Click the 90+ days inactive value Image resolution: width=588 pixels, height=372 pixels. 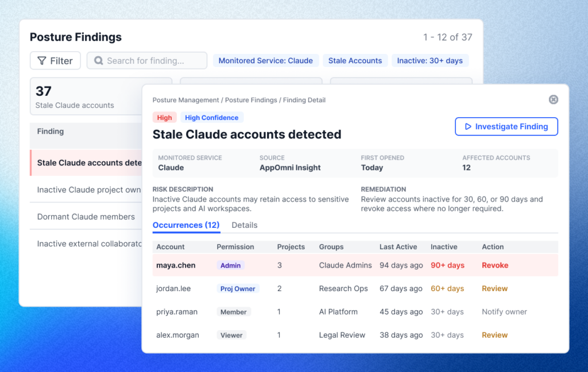pos(447,265)
